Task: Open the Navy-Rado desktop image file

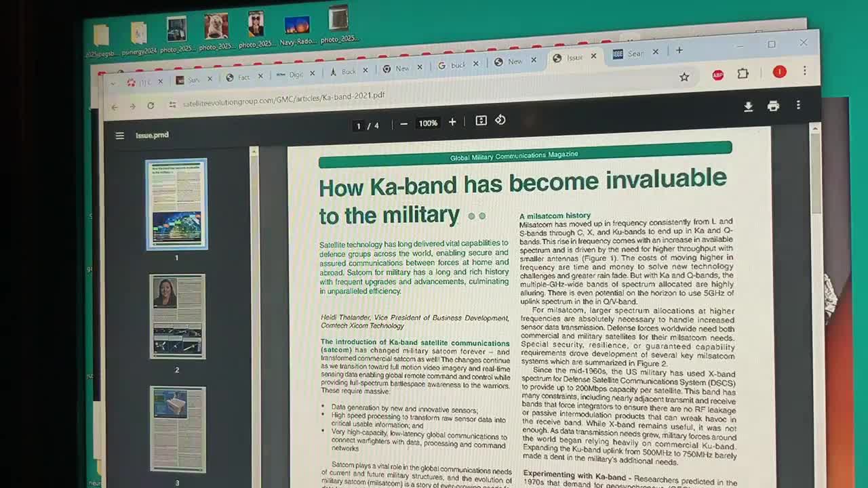Action: (297, 30)
